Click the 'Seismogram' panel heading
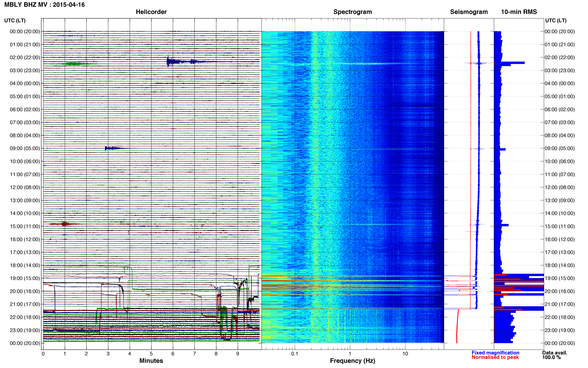588x368 pixels. tap(469, 12)
